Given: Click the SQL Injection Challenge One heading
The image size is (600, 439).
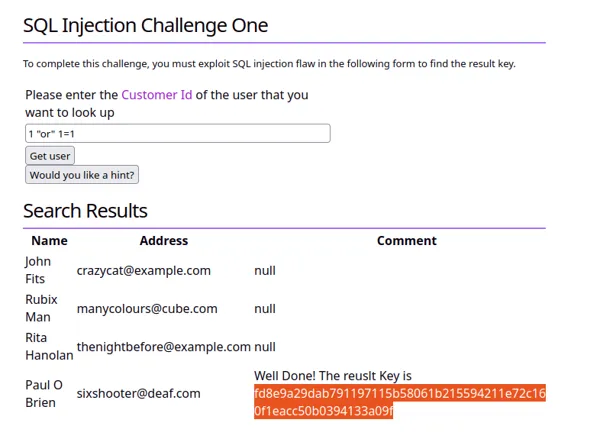Looking at the screenshot, I should point(145,26).
